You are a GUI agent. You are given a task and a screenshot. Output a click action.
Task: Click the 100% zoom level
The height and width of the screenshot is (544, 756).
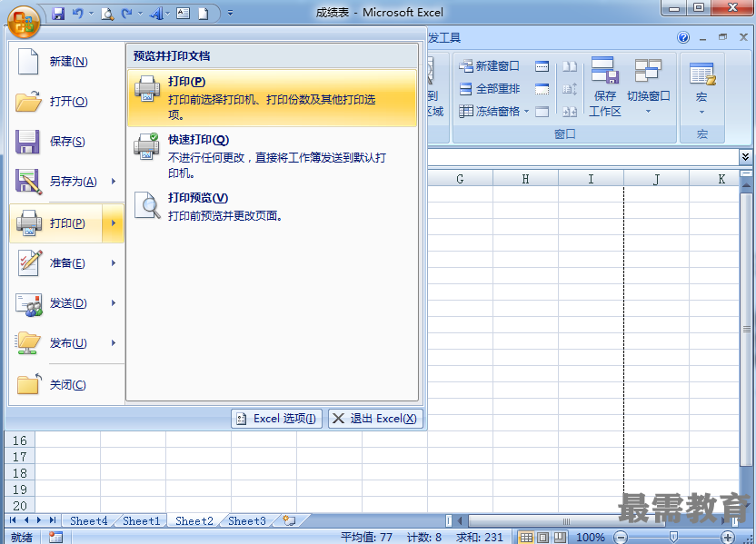(591, 537)
